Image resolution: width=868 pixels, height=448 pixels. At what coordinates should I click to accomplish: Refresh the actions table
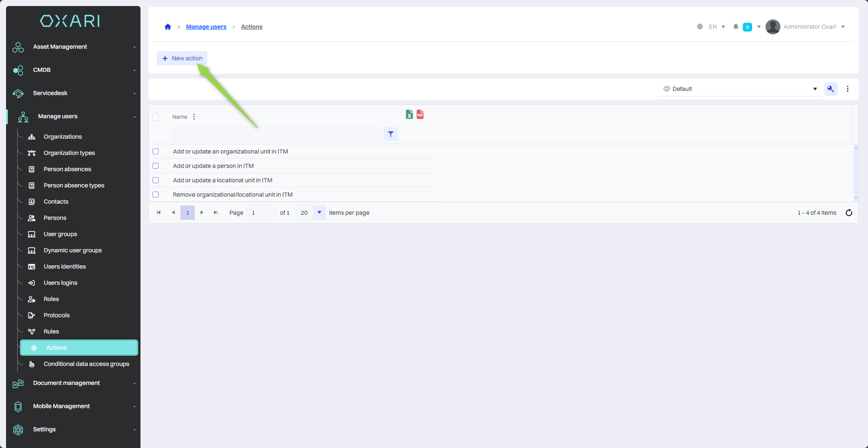tap(849, 213)
